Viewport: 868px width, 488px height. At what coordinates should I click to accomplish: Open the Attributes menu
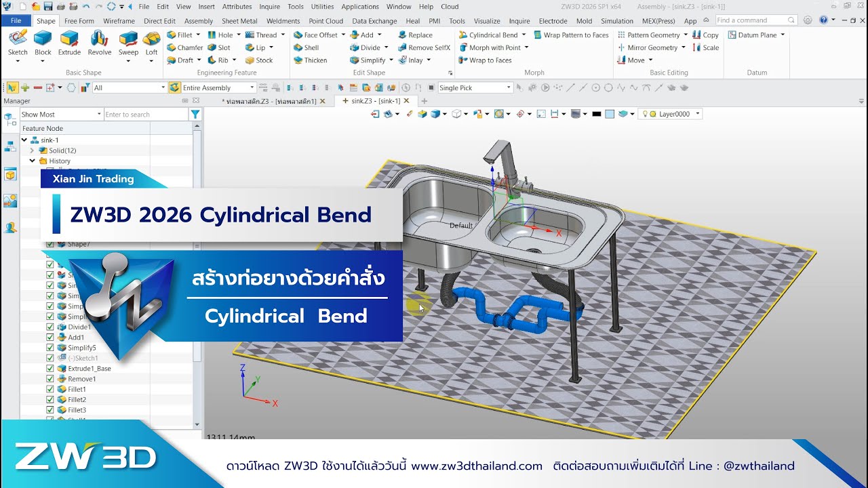tap(237, 7)
